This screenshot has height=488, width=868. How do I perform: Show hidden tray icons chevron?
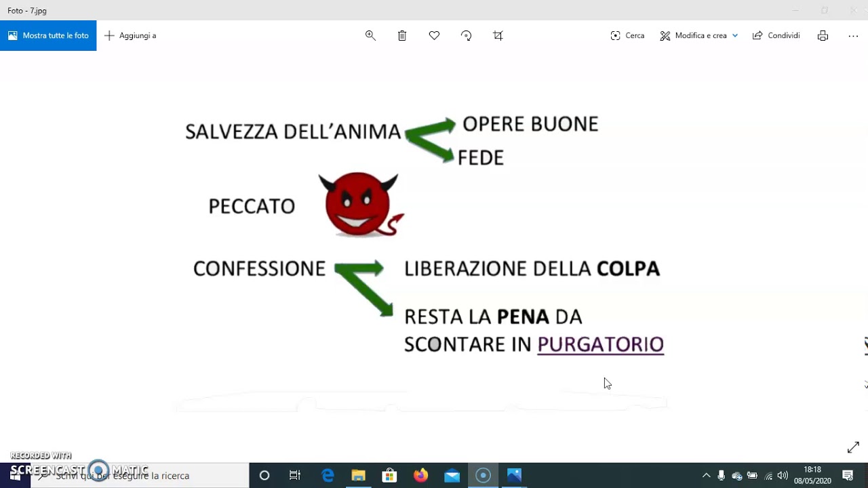(x=706, y=475)
